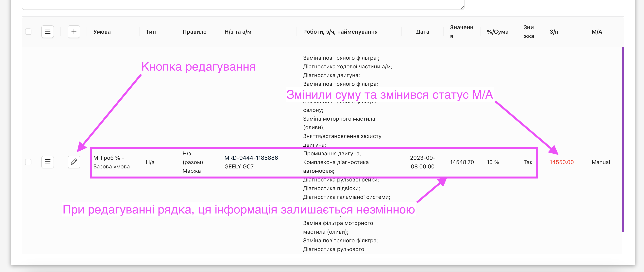Image resolution: width=644 pixels, height=272 pixels.
Task: Tick the checkbox for the MRD-9444 row
Action: (x=28, y=162)
